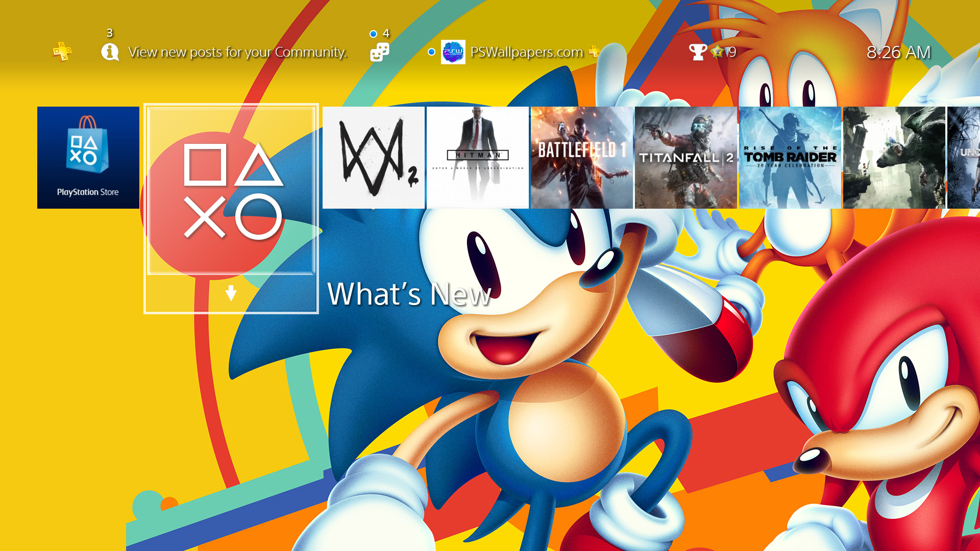980x551 pixels.
Task: Open the PlayStation Store tile
Action: click(x=88, y=157)
